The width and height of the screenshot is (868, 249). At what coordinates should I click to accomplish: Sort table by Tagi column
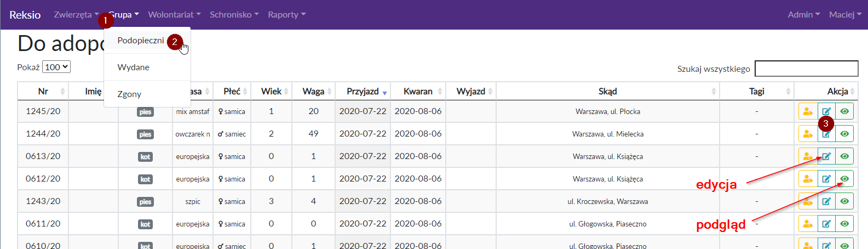(757, 91)
